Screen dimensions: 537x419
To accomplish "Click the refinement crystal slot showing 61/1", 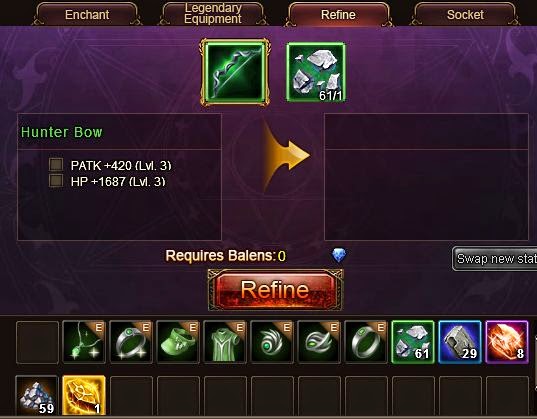I will [x=316, y=72].
